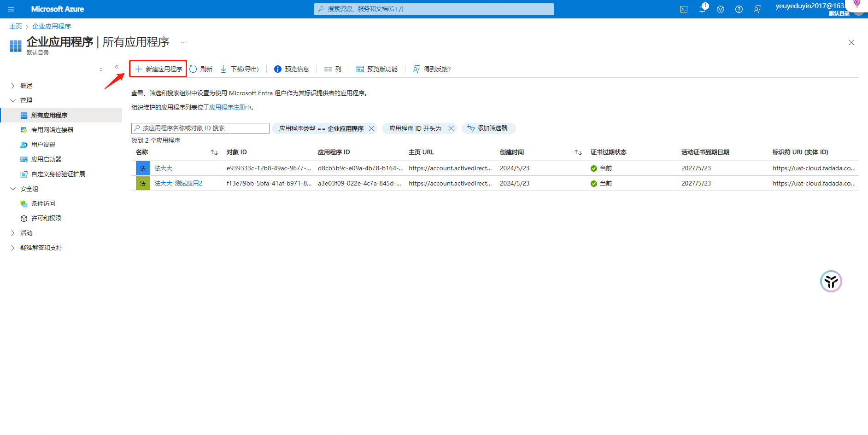Edit the 应用程序类型 == 企业应用程序 filter

pos(321,128)
